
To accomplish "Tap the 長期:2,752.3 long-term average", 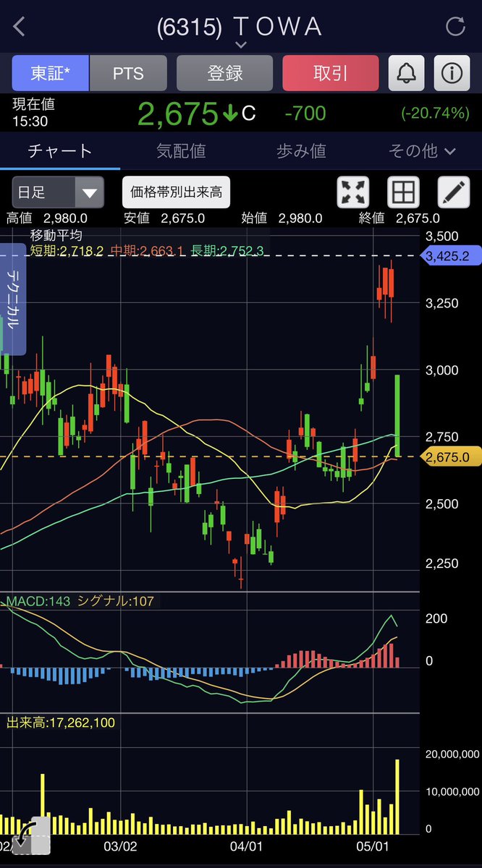I will 227,251.
